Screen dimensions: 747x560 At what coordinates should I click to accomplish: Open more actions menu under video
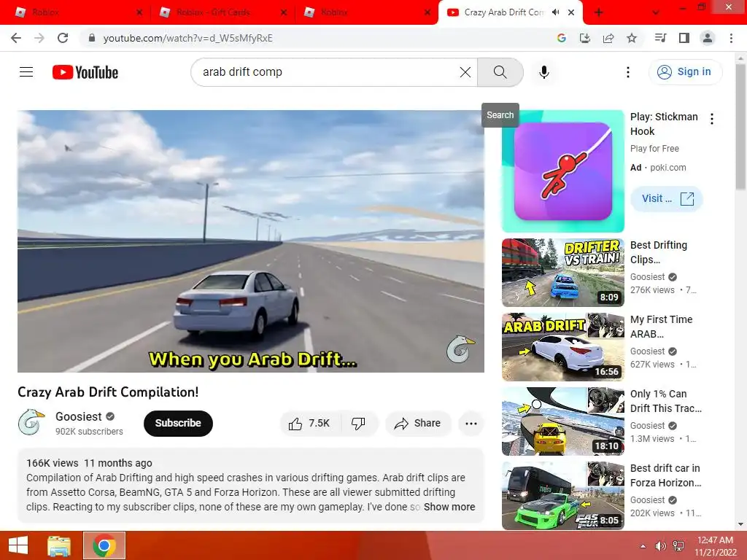click(x=471, y=423)
